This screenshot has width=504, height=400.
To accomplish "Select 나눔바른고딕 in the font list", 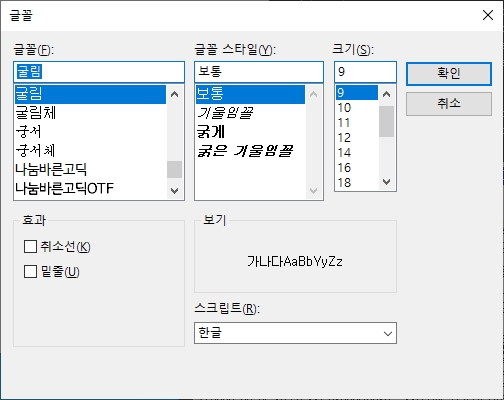I will pos(90,169).
